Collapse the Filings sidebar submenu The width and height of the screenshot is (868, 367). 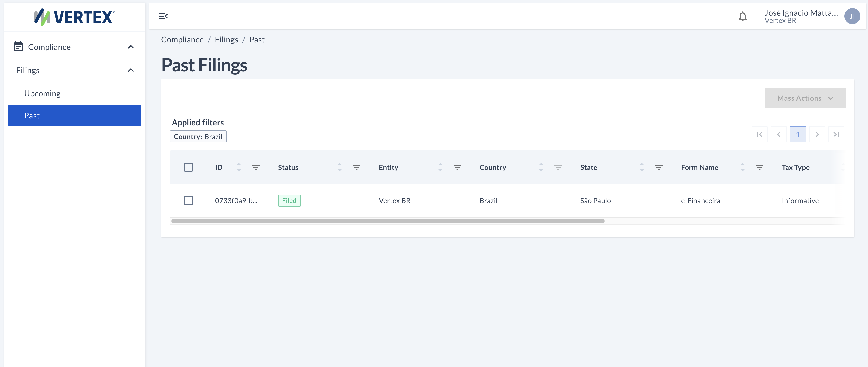131,70
